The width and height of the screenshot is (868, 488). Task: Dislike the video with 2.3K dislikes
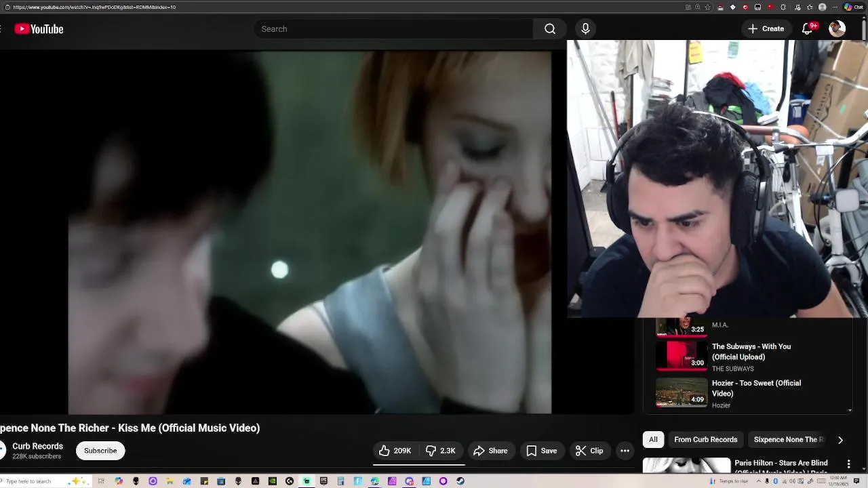click(441, 451)
